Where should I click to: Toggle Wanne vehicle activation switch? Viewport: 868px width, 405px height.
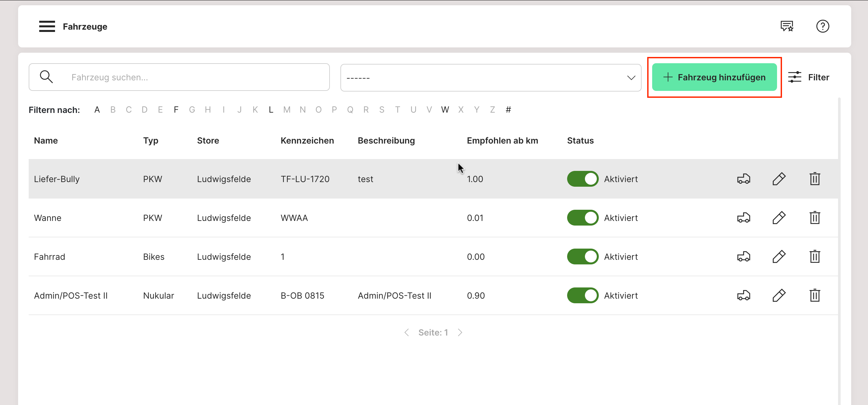[x=582, y=218]
